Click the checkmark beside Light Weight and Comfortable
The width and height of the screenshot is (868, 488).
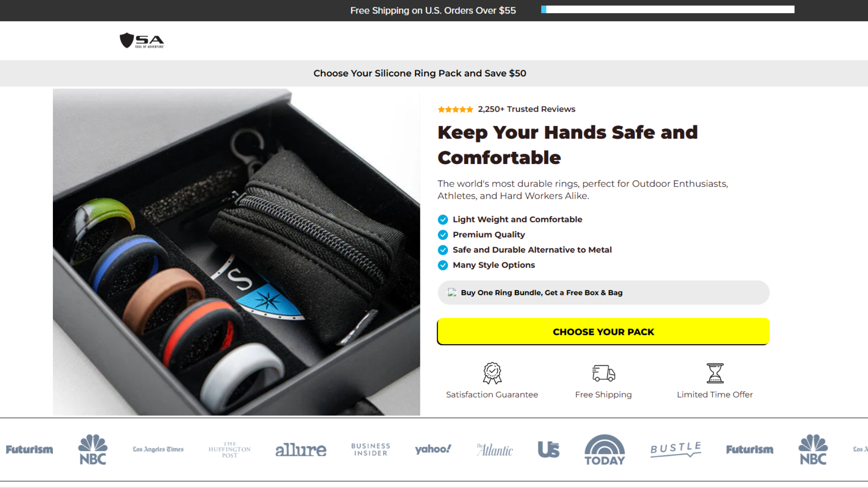[443, 220]
